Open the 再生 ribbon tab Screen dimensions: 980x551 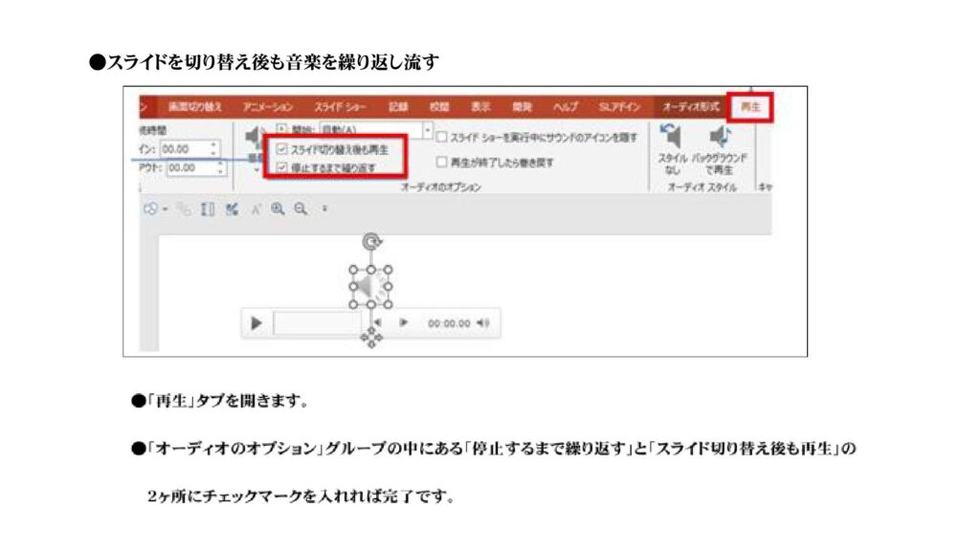pos(750,107)
